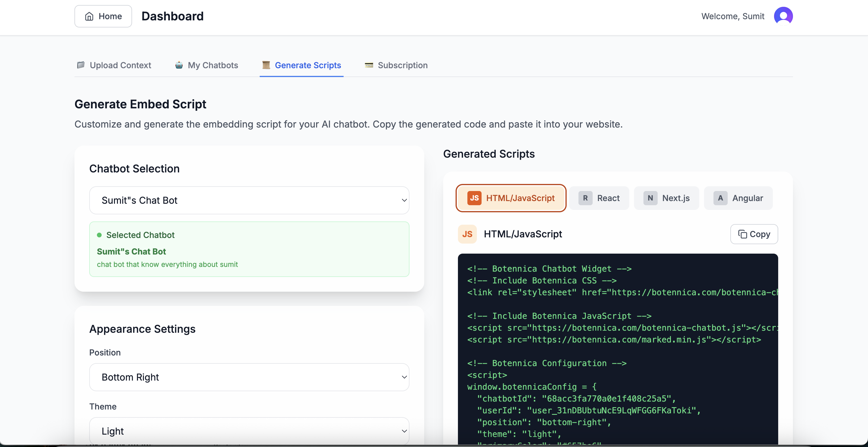
Task: Click the Include Botennica CSS comment line
Action: point(542,280)
